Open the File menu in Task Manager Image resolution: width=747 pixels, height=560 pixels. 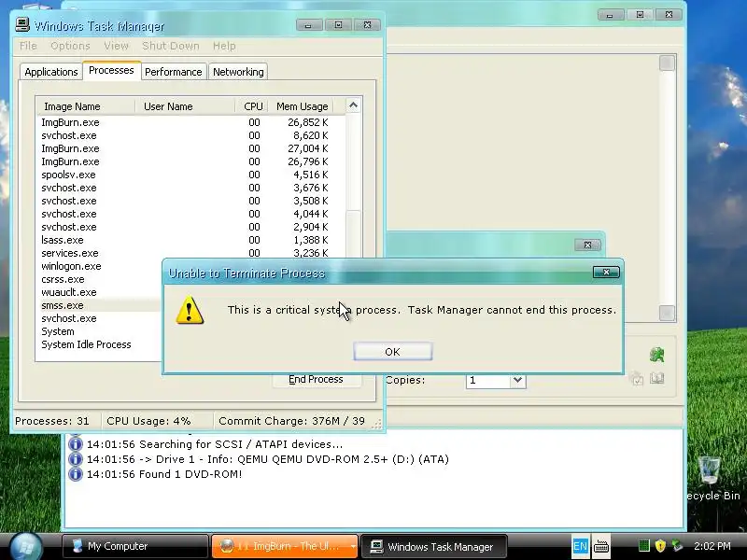pos(28,46)
